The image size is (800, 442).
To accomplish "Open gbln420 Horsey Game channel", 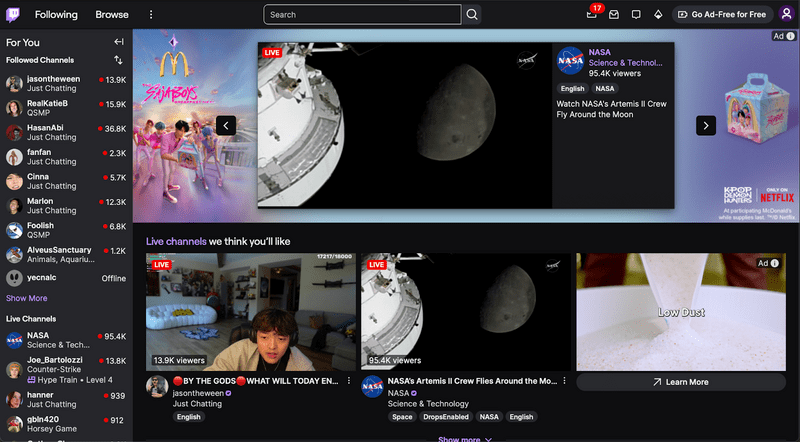I will pyautogui.click(x=66, y=424).
